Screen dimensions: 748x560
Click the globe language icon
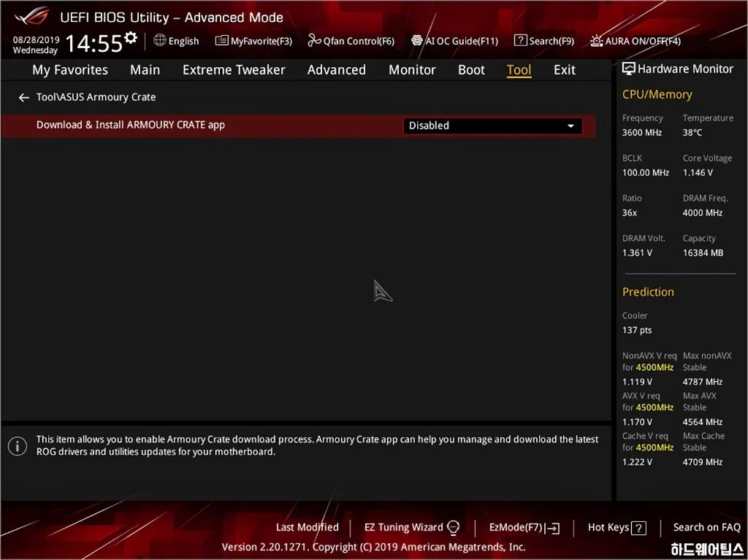160,40
